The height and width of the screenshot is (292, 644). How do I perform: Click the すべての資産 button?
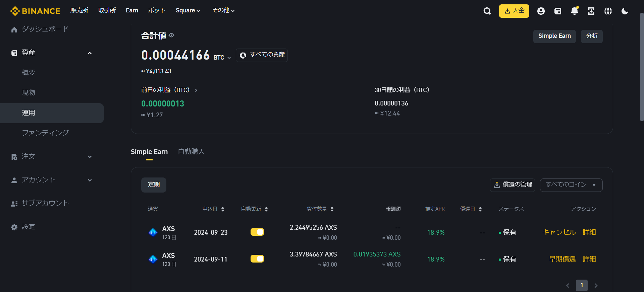262,55
